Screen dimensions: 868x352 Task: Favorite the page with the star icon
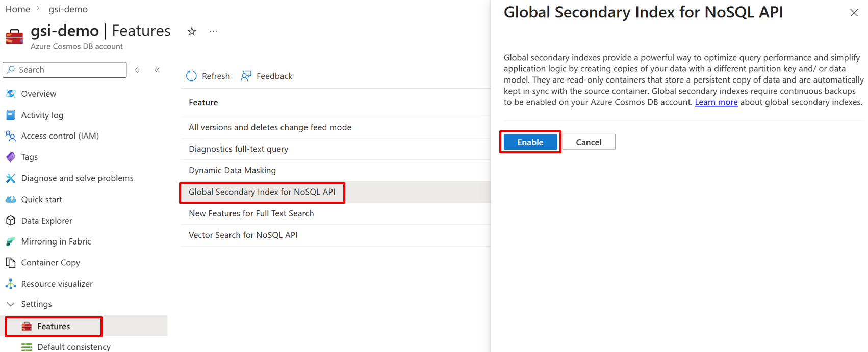pos(192,32)
